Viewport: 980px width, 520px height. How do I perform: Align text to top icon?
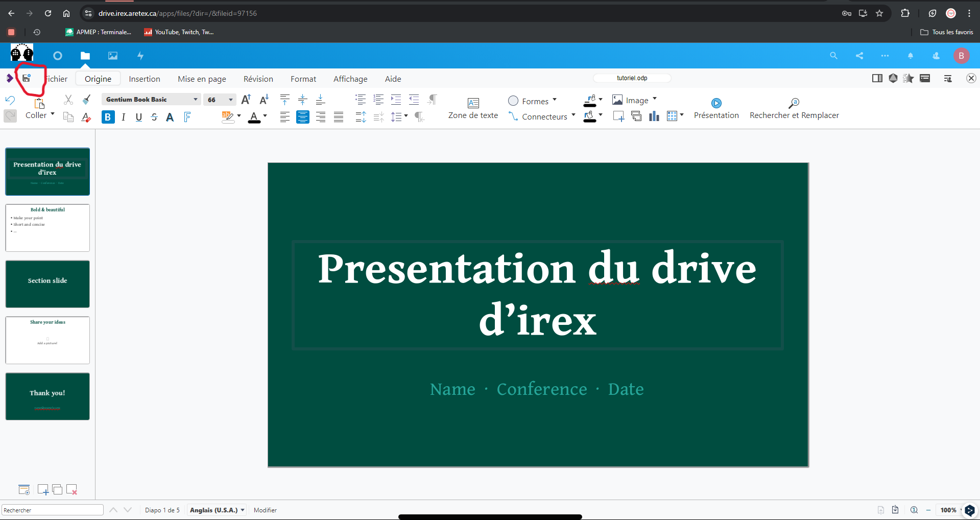285,100
